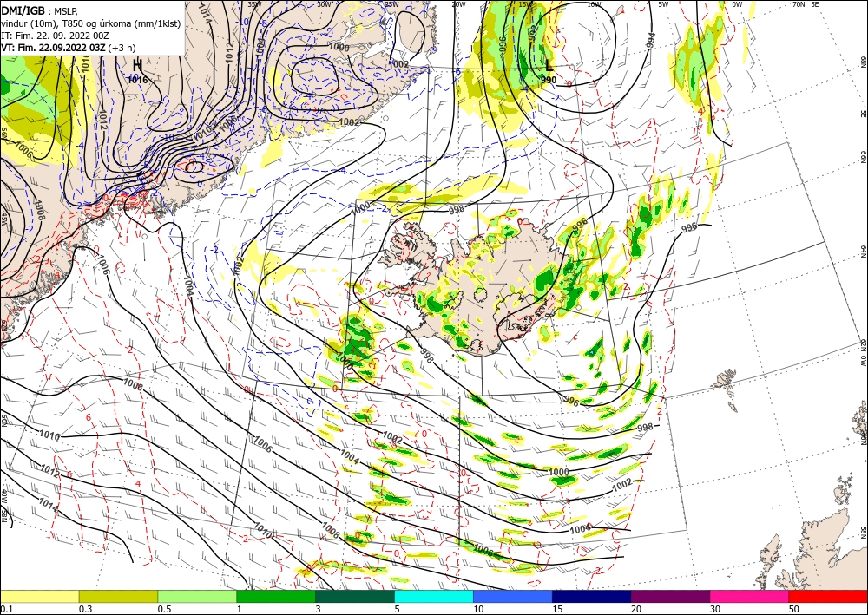The height and width of the screenshot is (615, 868).
Task: Click the "5W" longitude label at top
Action: (664, 4)
